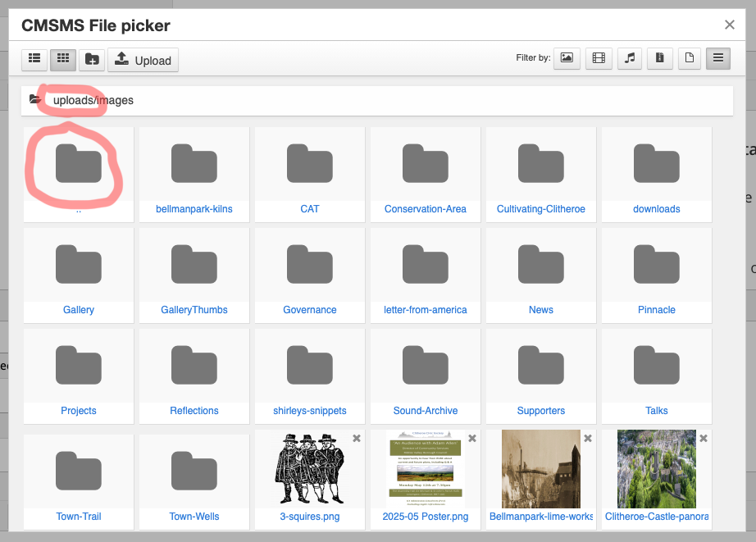Delete the 2025-05 Poster.png file
This screenshot has width=756, height=542.
[x=472, y=439]
